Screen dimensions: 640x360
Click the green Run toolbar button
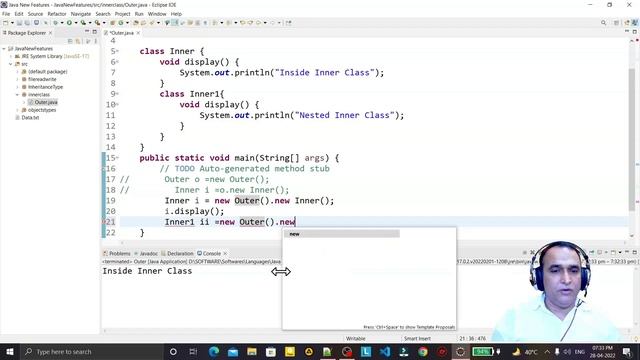[69, 23]
